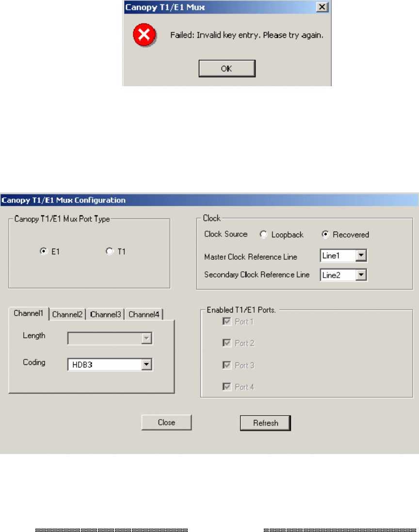
Task: Click the 'Length' label
Action: (34, 336)
